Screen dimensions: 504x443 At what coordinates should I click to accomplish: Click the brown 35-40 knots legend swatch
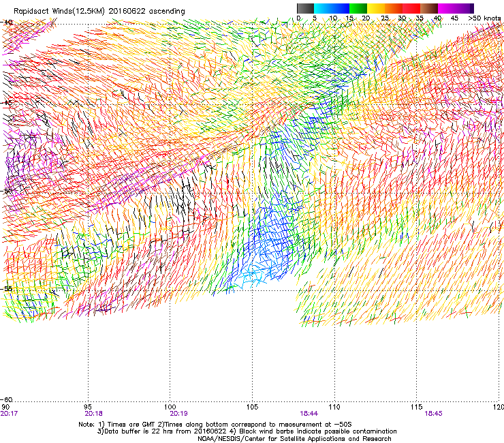click(x=429, y=8)
